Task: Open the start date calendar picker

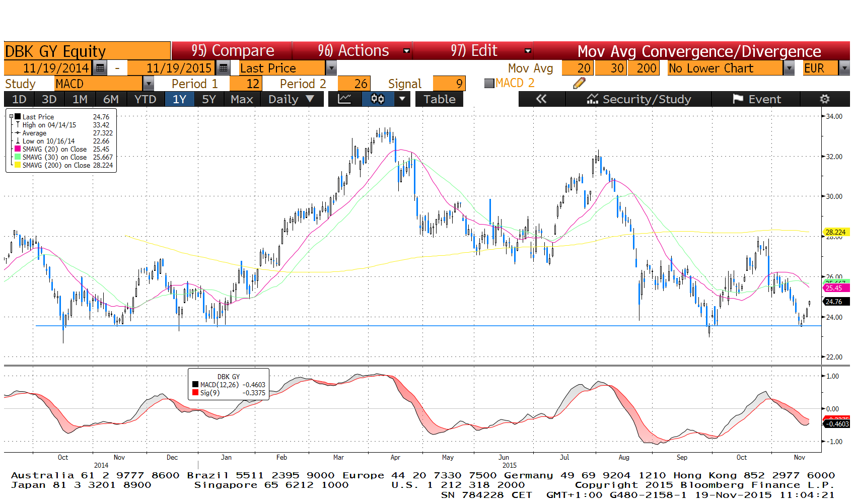Action: pyautogui.click(x=100, y=68)
